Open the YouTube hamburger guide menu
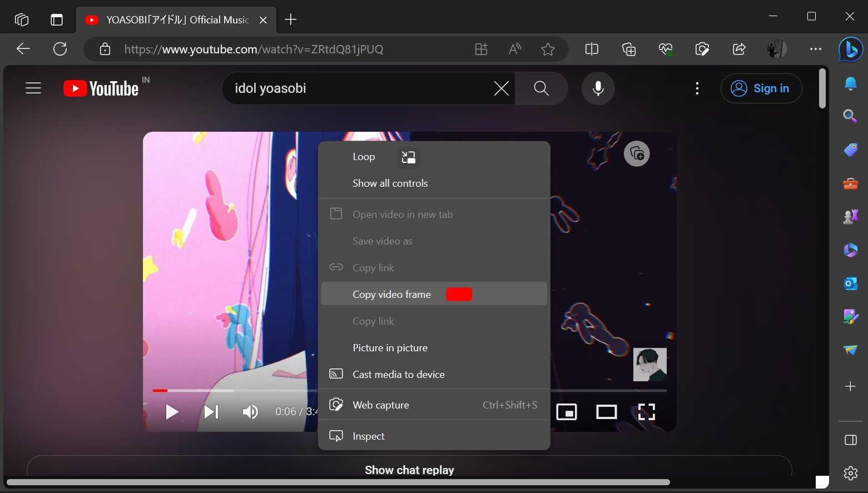Image resolution: width=868 pixels, height=493 pixels. click(33, 88)
